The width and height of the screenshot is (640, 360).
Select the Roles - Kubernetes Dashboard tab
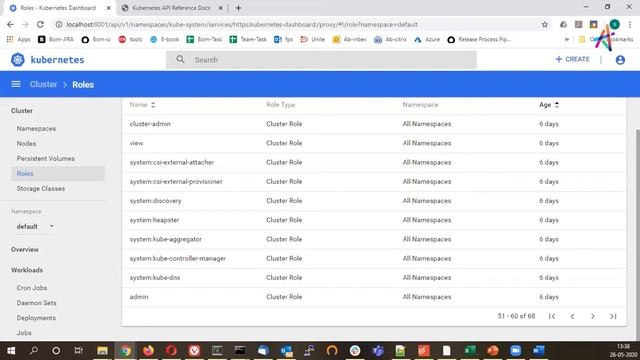(x=58, y=8)
